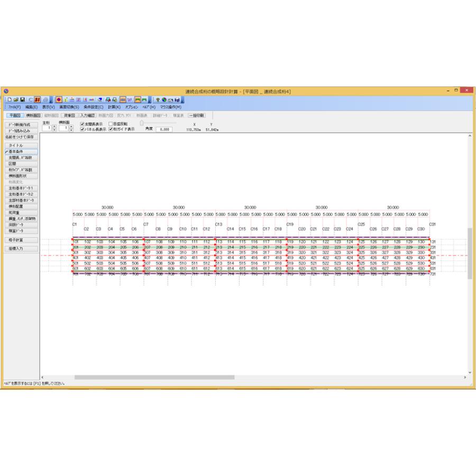Click the 格子計算 button in sidebar
Screen dimensions: 476x476
click(21, 240)
